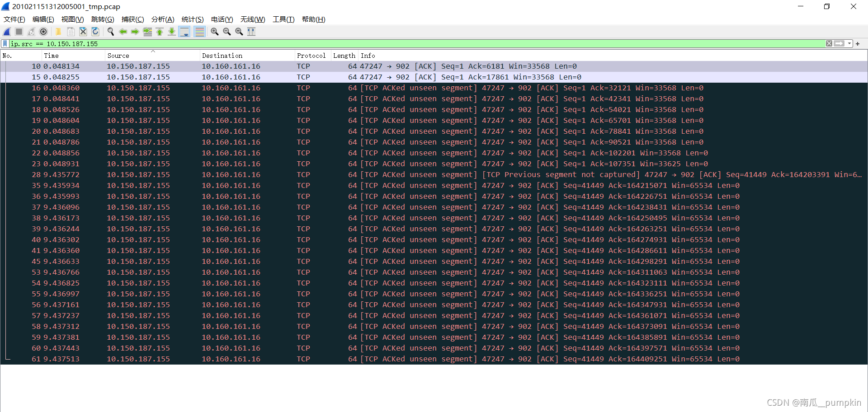868x412 pixels.
Task: Expand the display filter history dropdown
Action: (849, 44)
